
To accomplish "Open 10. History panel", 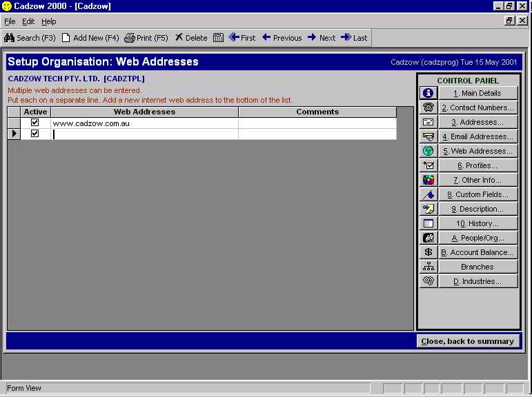I will click(477, 223).
